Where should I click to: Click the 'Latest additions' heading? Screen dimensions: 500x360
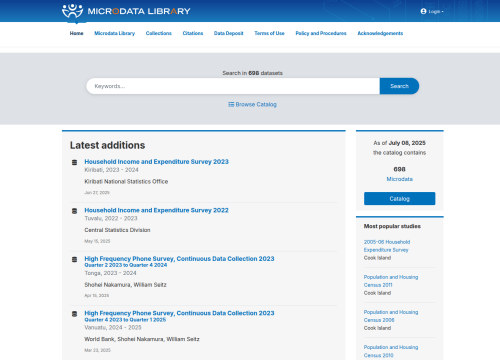108,145
